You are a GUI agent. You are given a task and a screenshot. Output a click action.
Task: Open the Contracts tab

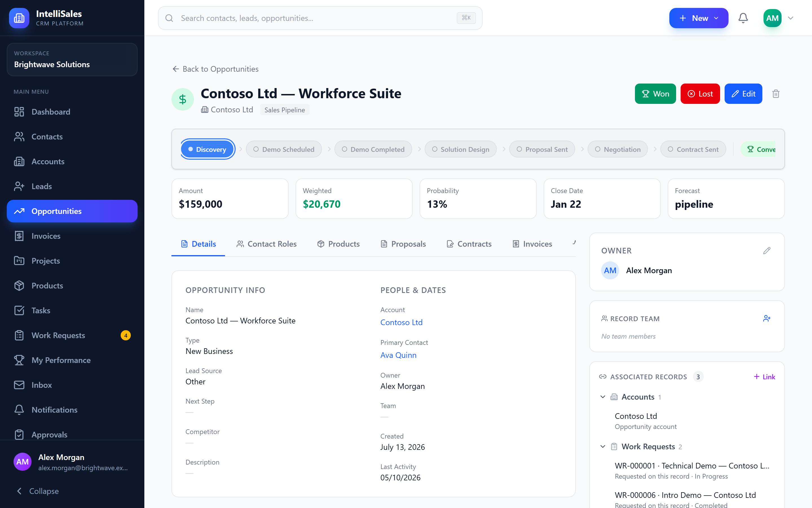coord(469,244)
